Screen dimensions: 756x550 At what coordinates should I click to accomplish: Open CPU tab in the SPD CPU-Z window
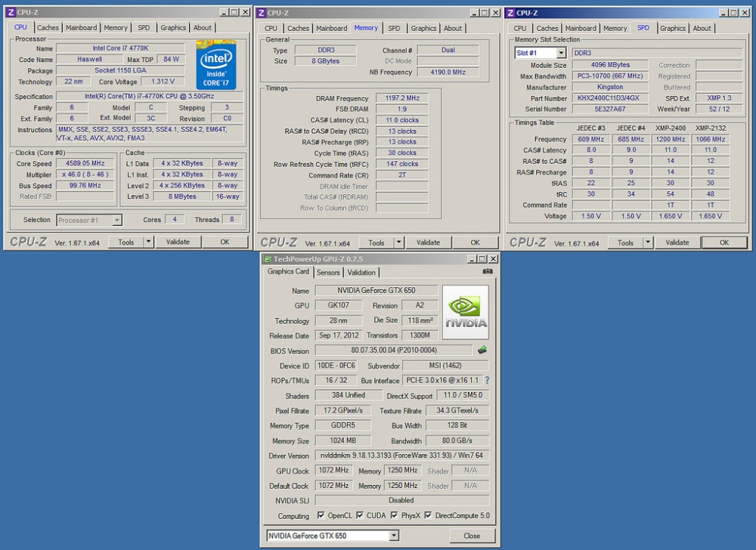(520, 29)
